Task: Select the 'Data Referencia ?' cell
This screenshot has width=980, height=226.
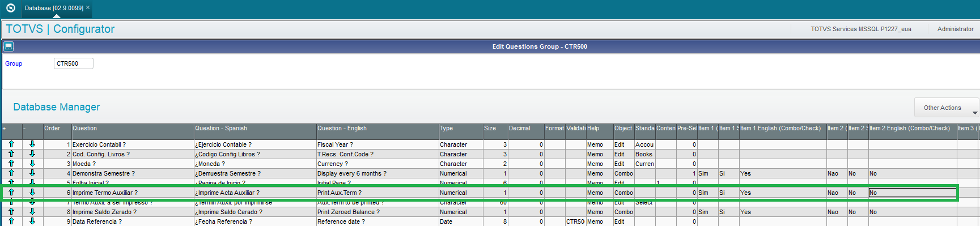Action: click(x=133, y=221)
